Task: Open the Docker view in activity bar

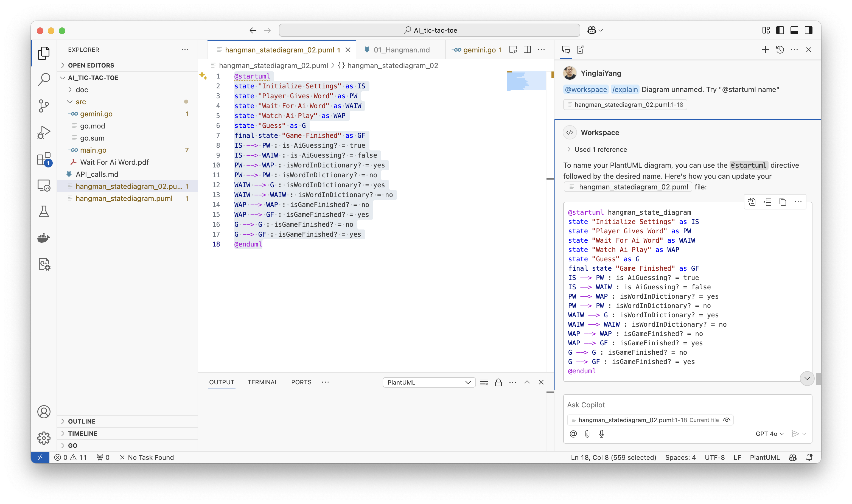Action: 44,238
